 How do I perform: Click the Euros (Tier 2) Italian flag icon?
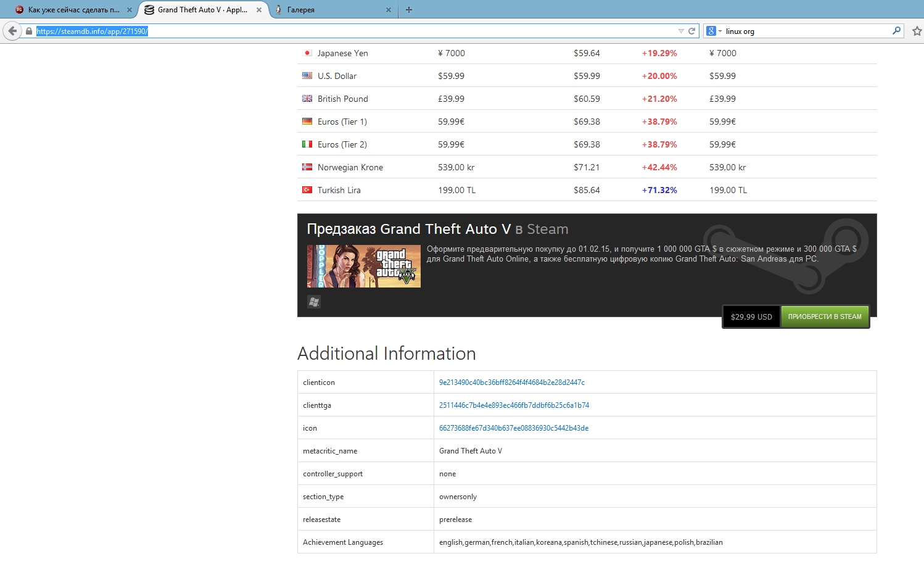point(307,144)
